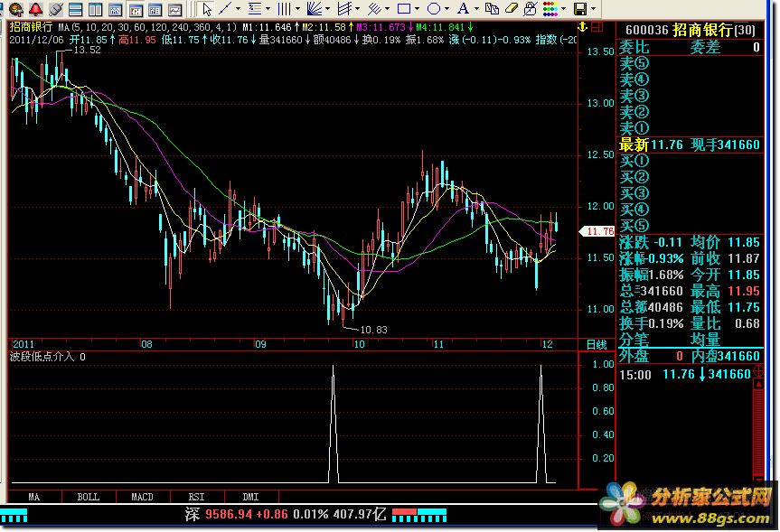Open the data table window icon
Image resolution: width=780 pixels, height=532 pixels.
coord(155,8)
